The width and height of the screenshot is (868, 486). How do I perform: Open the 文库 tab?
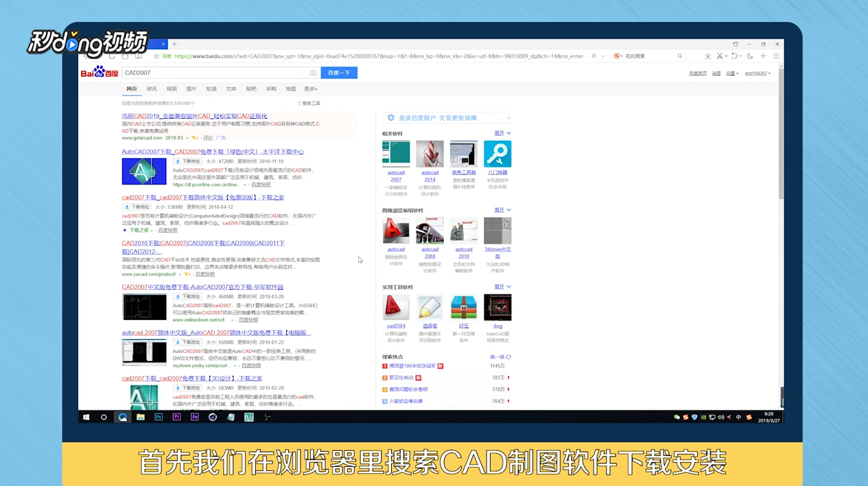click(231, 89)
